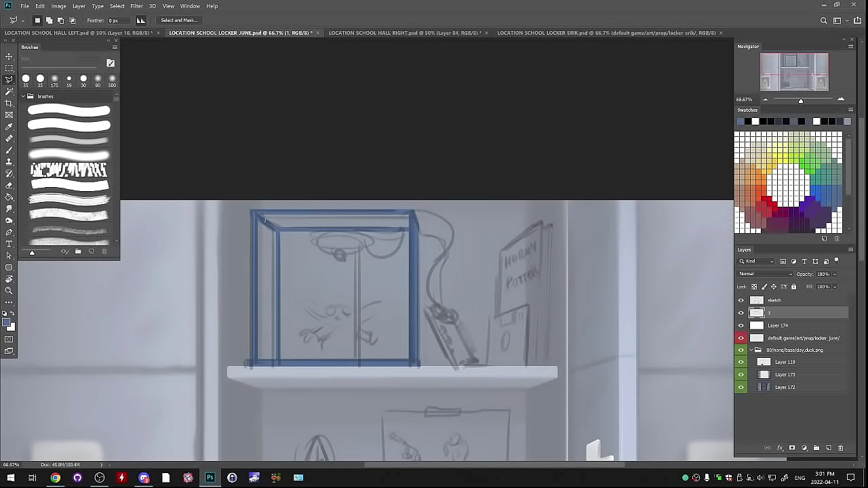Open the Filter menu

point(136,6)
